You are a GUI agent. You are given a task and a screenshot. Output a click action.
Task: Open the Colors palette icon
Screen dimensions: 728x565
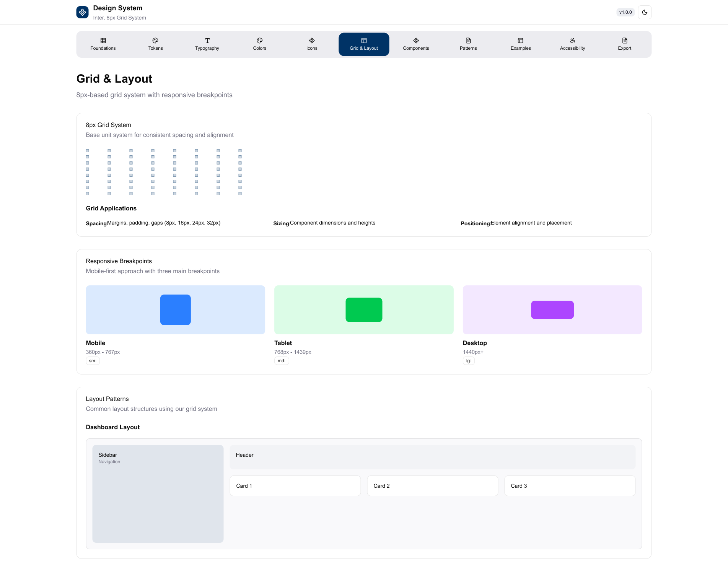tap(260, 41)
